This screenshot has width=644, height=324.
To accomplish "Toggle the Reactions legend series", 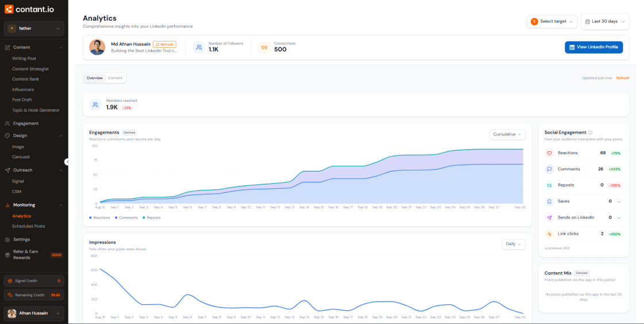I will point(99,218).
